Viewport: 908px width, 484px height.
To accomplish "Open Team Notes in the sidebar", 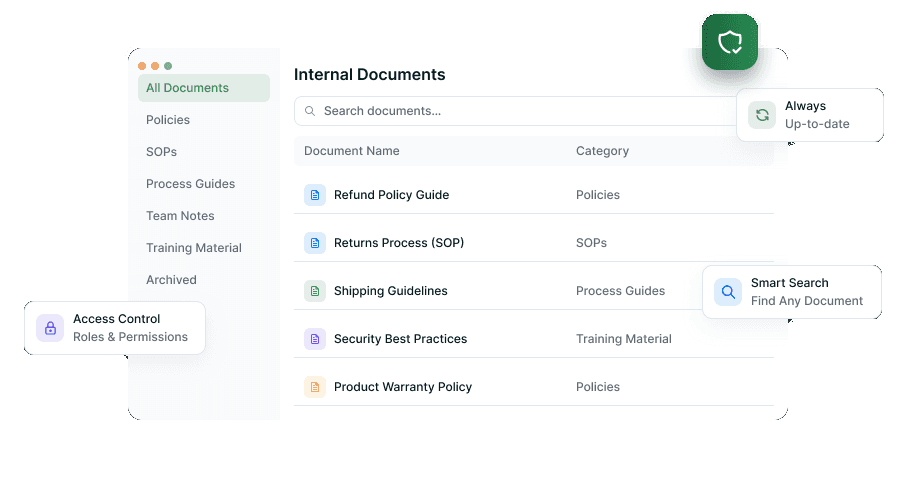I will click(180, 216).
